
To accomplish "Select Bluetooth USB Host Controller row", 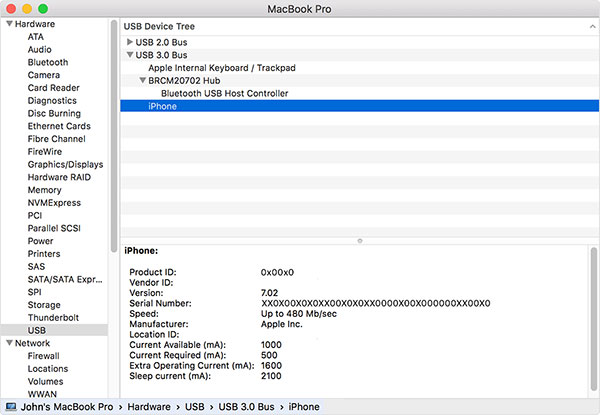I will tap(360, 93).
